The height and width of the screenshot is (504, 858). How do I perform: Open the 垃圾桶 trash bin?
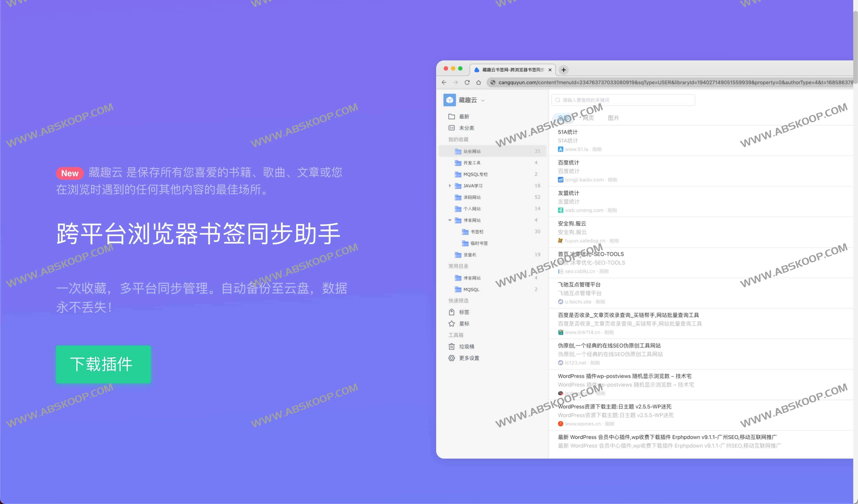(x=466, y=346)
